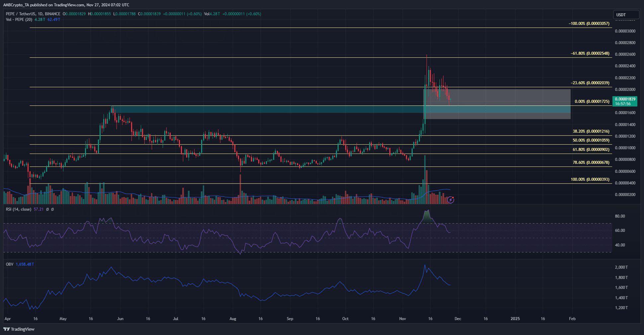The height and width of the screenshot is (335, 644).
Task: Click the low value L0.00001788
Action: click(124, 14)
